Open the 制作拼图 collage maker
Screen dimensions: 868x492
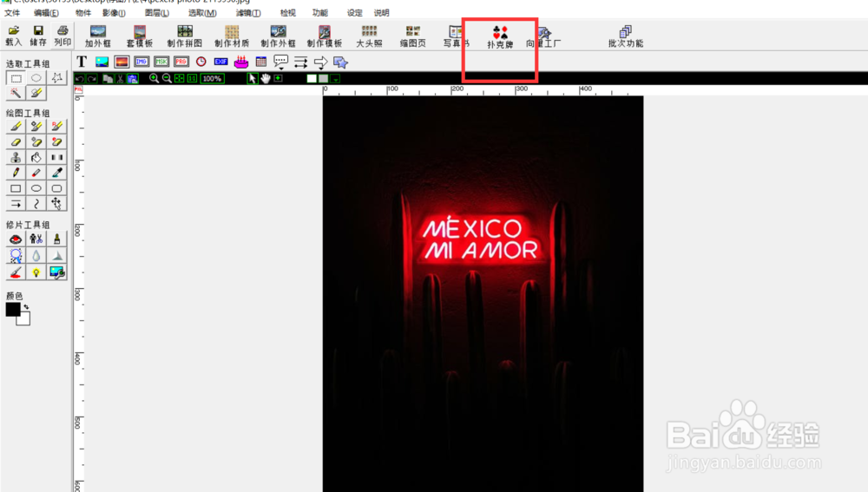pyautogui.click(x=184, y=36)
